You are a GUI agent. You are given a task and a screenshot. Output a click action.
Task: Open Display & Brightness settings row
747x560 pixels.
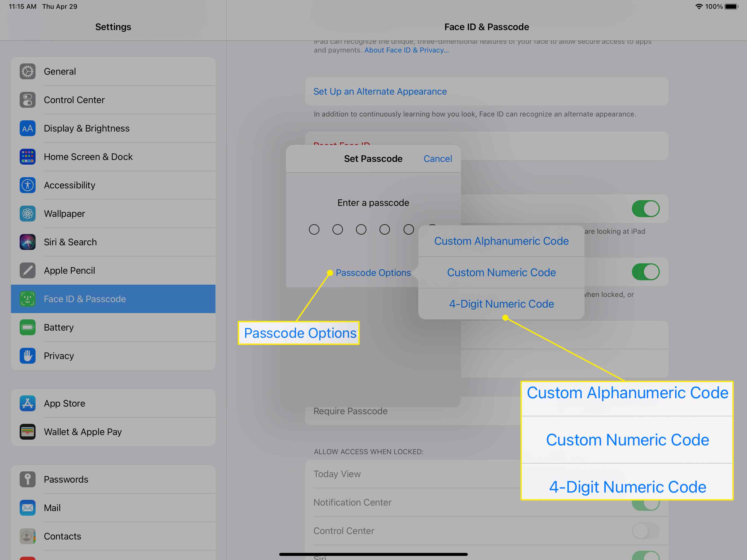tap(113, 128)
